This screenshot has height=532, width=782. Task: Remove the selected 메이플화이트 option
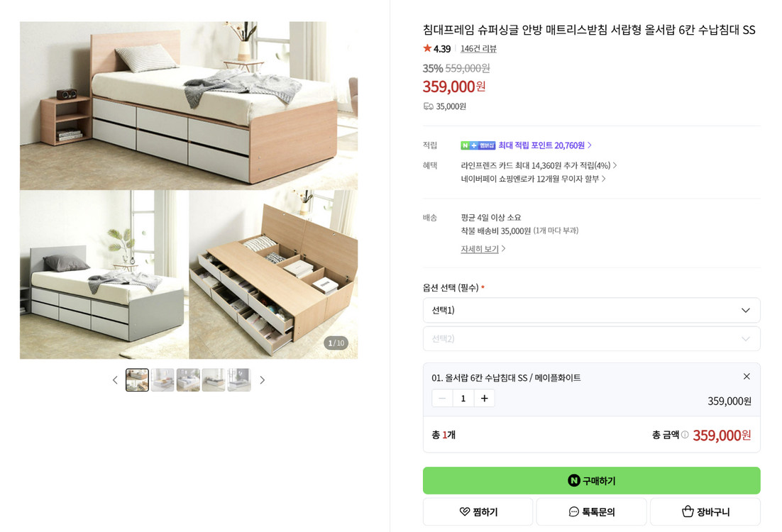tap(746, 377)
